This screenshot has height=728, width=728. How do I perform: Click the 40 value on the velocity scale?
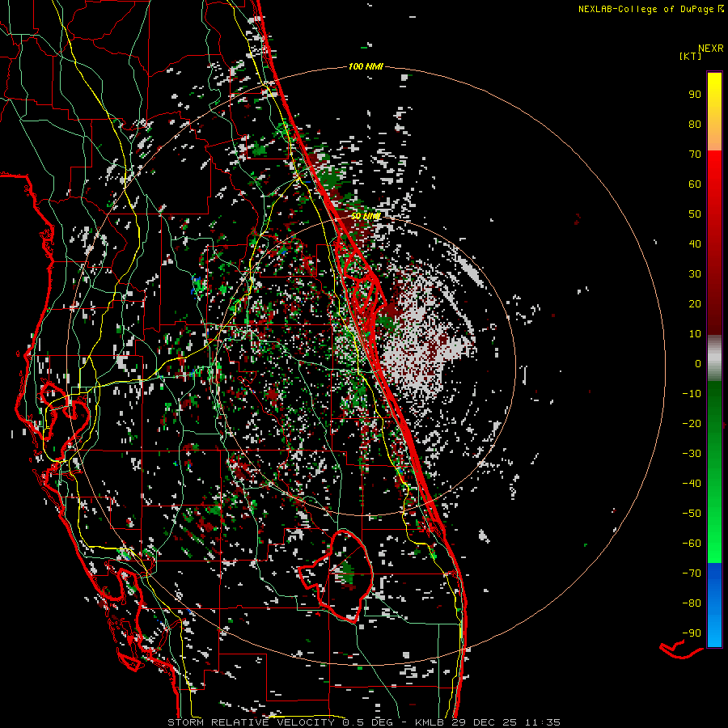(x=695, y=244)
